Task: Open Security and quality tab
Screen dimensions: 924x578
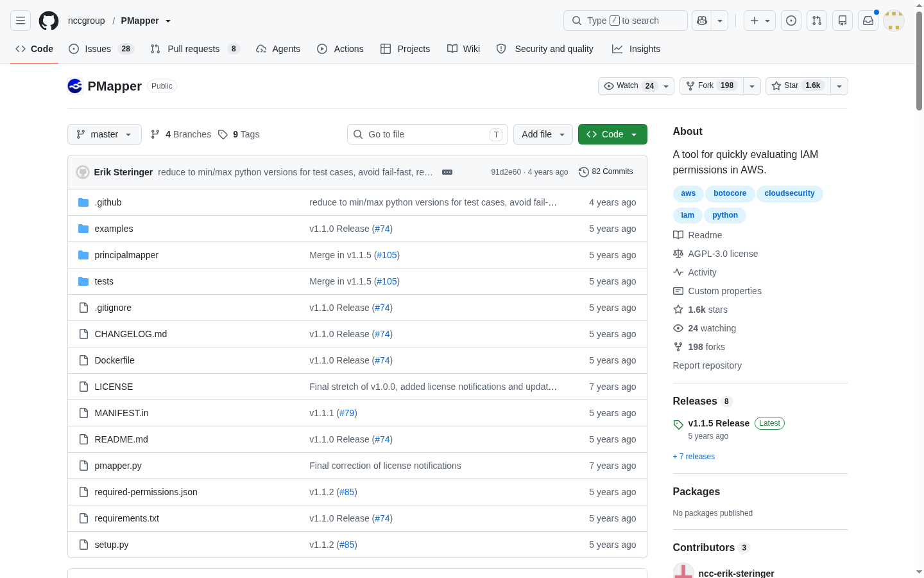Action: click(x=545, y=49)
